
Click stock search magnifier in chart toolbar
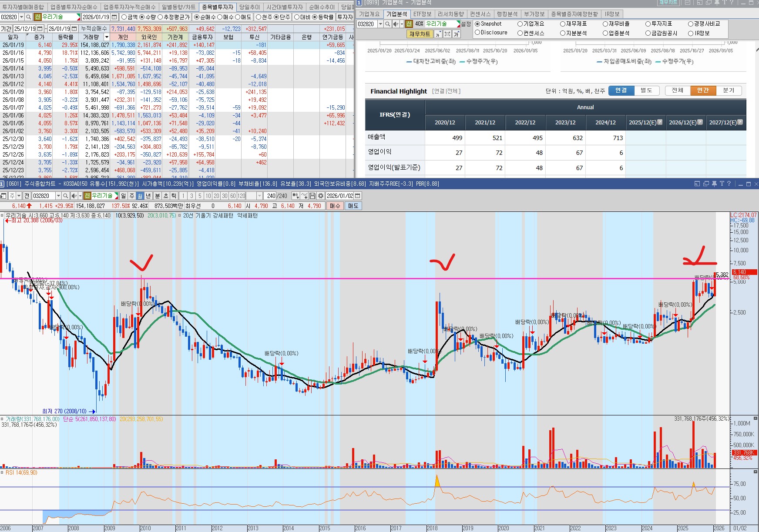coord(65,196)
